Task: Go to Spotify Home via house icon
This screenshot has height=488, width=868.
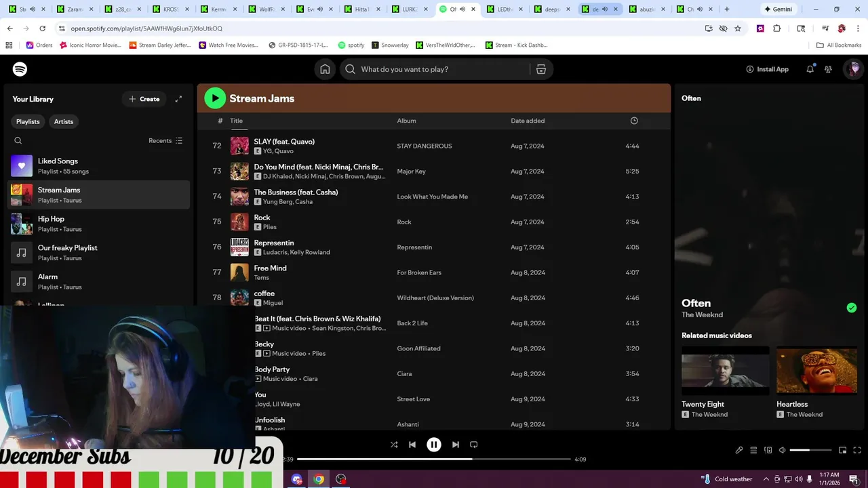Action: [x=325, y=69]
